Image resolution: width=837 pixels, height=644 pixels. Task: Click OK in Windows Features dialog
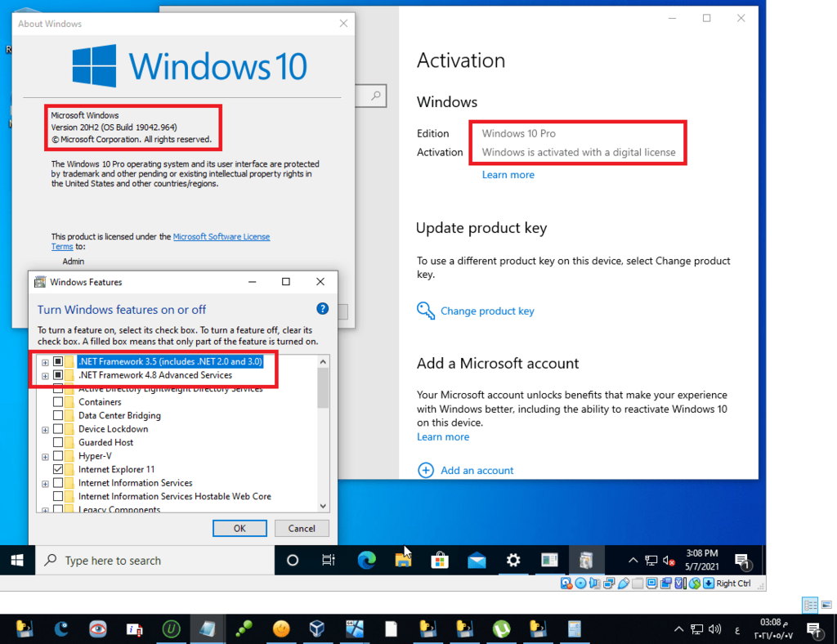239,528
